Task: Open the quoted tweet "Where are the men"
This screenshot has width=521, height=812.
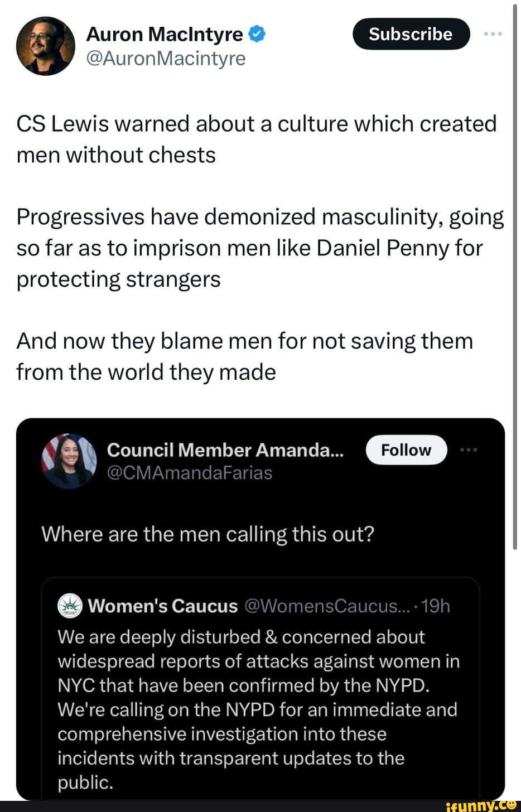Action: (x=208, y=534)
